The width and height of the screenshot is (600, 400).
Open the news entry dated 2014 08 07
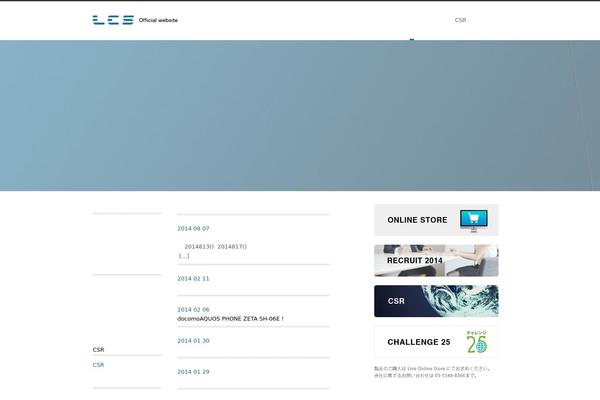tap(193, 229)
